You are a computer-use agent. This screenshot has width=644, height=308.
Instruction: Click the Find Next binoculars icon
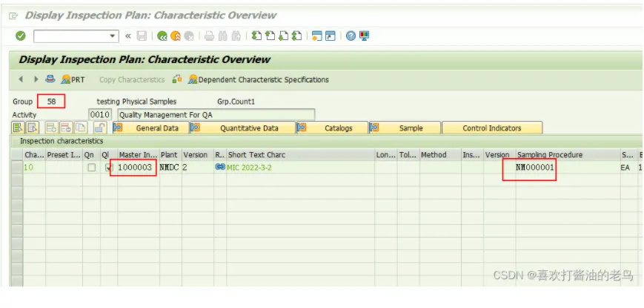pos(236,36)
